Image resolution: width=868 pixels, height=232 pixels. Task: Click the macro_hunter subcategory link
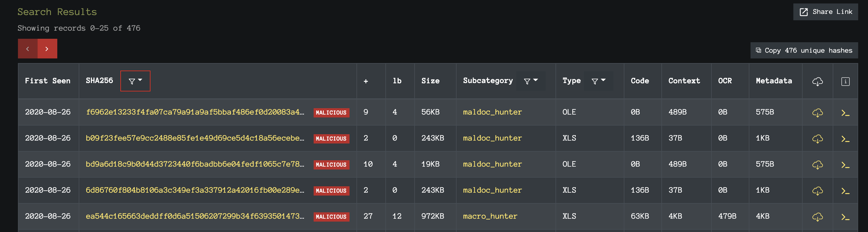click(x=490, y=216)
